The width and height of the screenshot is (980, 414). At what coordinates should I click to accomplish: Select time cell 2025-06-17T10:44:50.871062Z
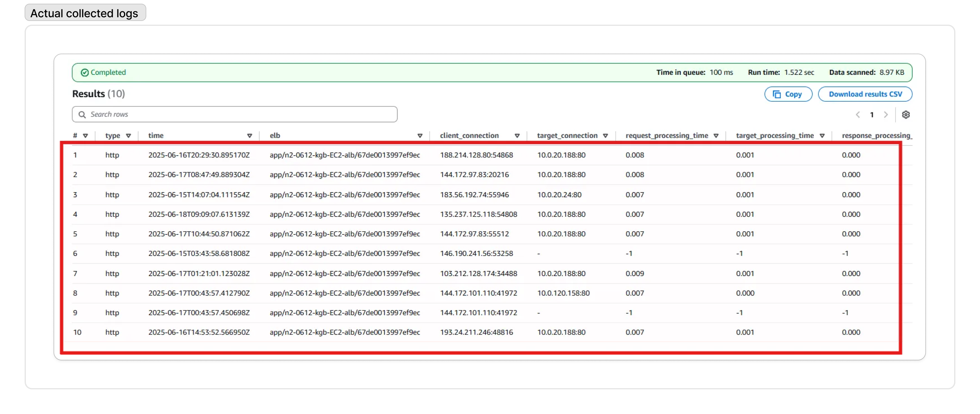199,234
